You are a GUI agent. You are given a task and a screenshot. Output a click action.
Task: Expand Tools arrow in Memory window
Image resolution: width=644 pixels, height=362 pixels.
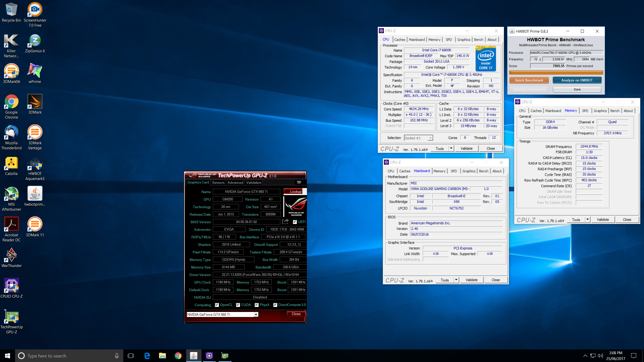(x=587, y=219)
